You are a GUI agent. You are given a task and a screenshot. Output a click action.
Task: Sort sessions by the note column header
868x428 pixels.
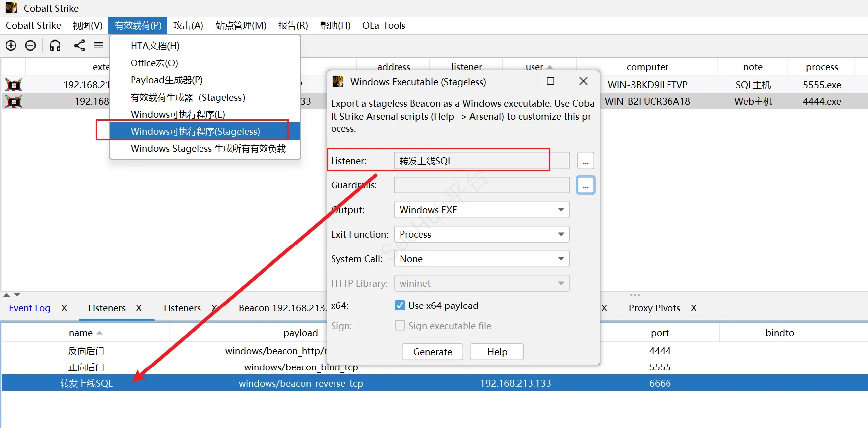(x=753, y=67)
